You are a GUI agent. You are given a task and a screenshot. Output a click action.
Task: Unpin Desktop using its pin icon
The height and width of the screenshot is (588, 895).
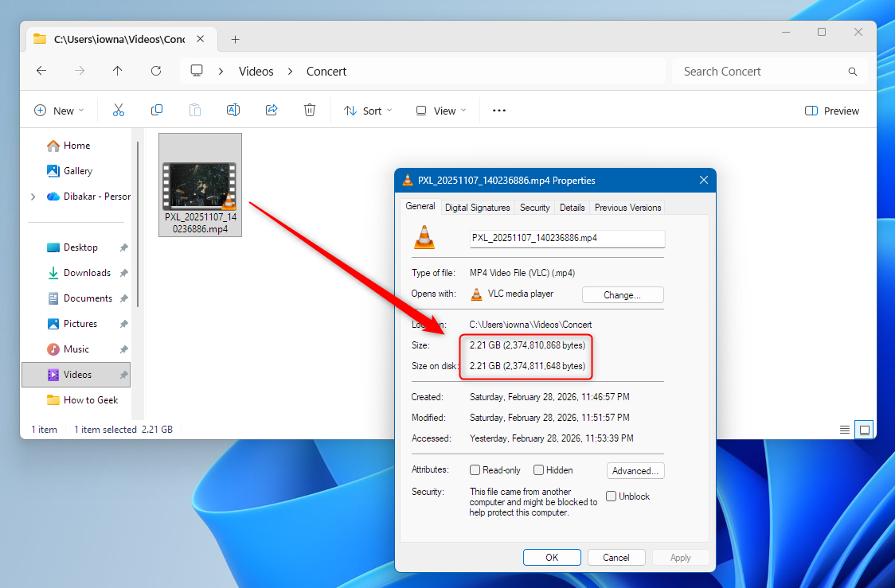pos(124,247)
